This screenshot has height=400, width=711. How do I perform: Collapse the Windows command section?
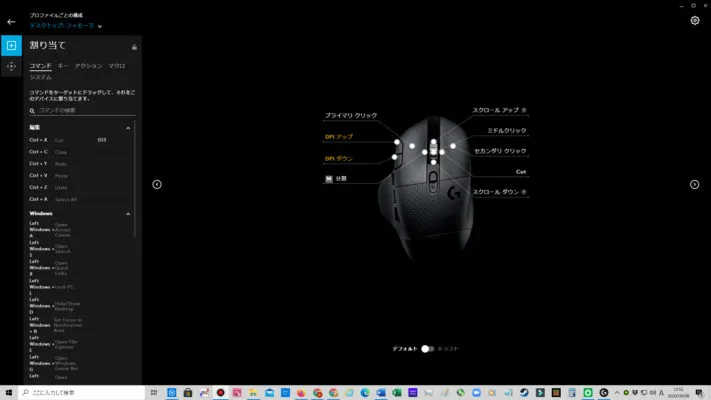[x=128, y=214]
